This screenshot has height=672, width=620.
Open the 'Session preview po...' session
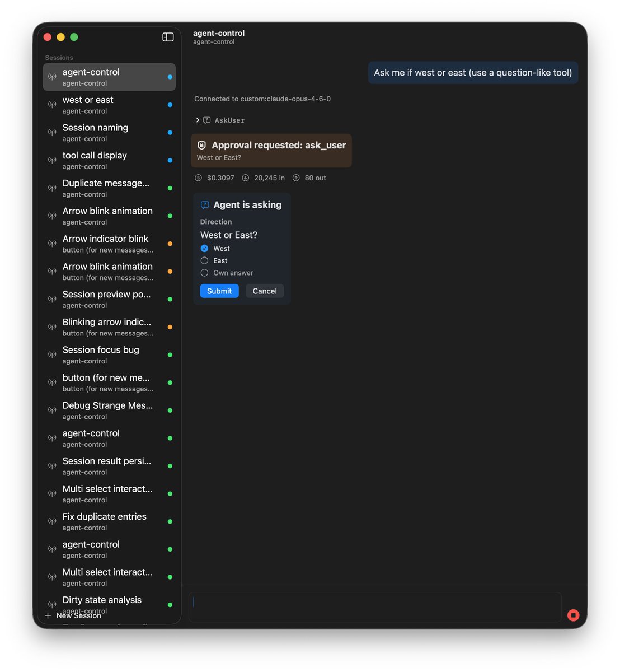coord(109,299)
